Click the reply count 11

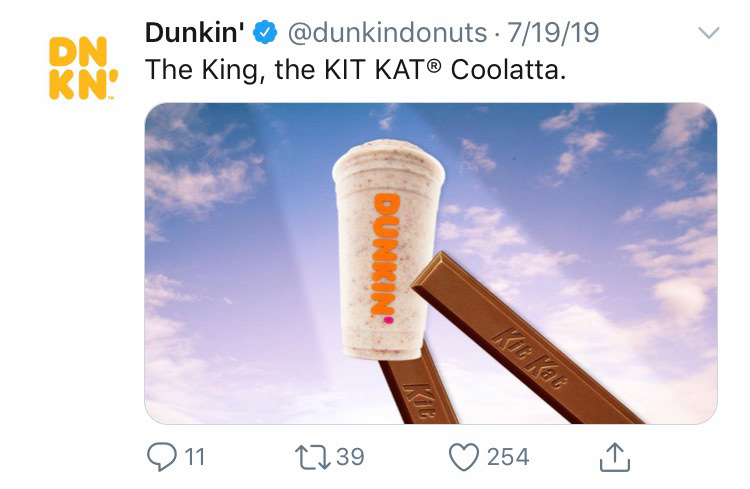click(x=195, y=457)
